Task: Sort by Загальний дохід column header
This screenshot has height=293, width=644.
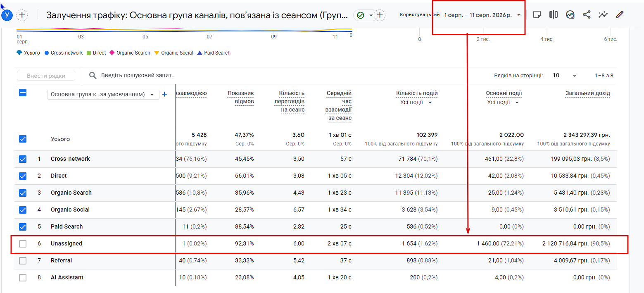Action: (587, 93)
